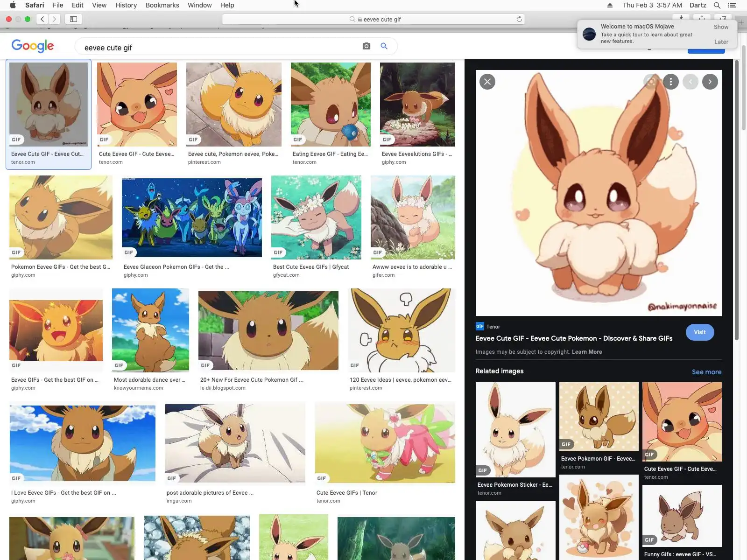The width and height of the screenshot is (747, 560).
Task: Open 120 Eevee ideas pinterest result
Action: (402, 330)
